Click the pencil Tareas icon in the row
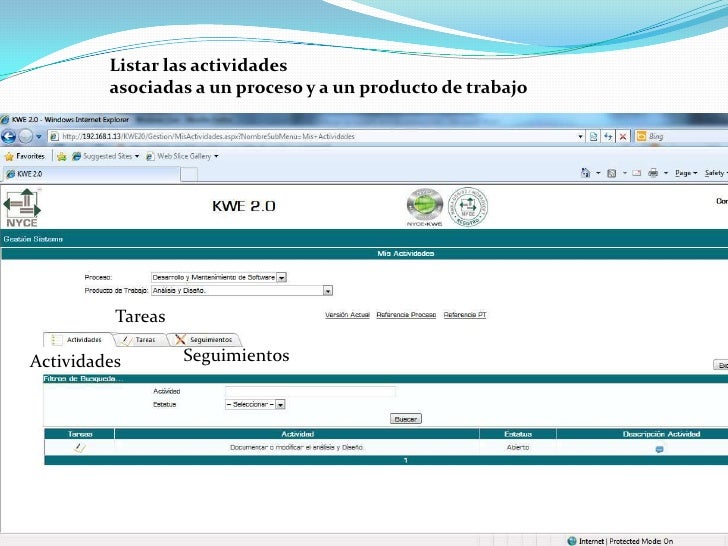The width and height of the screenshot is (728, 546). coord(80,448)
